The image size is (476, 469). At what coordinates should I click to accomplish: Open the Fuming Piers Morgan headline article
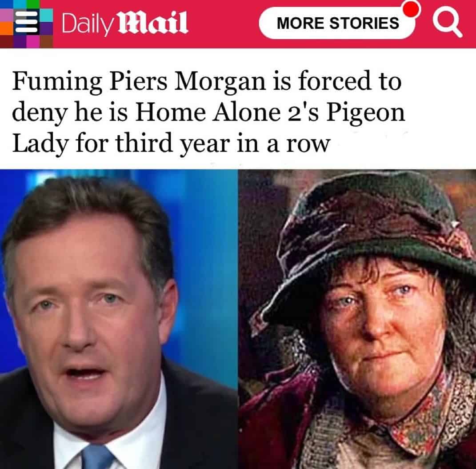click(x=208, y=112)
